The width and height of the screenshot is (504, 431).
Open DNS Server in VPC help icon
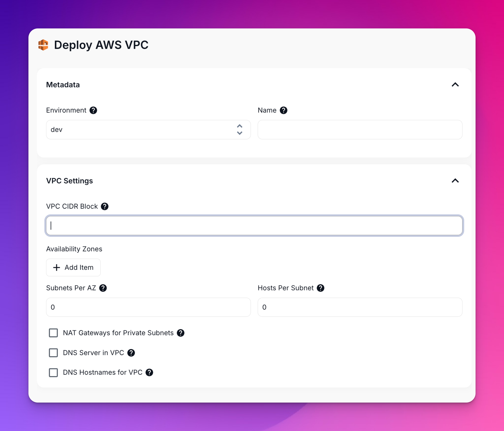[x=131, y=353]
